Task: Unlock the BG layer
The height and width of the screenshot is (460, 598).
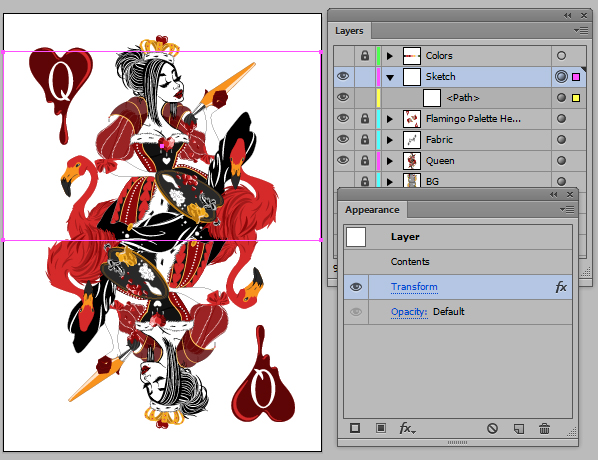Action: point(365,181)
